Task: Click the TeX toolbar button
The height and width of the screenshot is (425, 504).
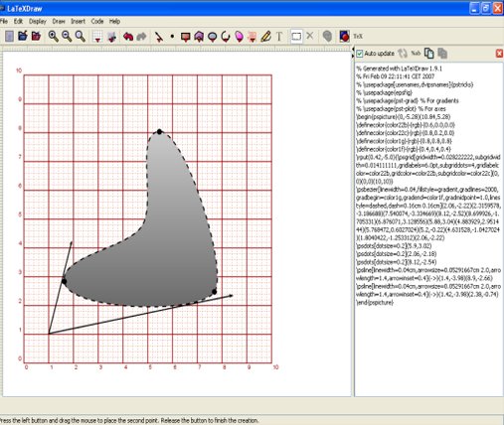Action: click(x=358, y=36)
